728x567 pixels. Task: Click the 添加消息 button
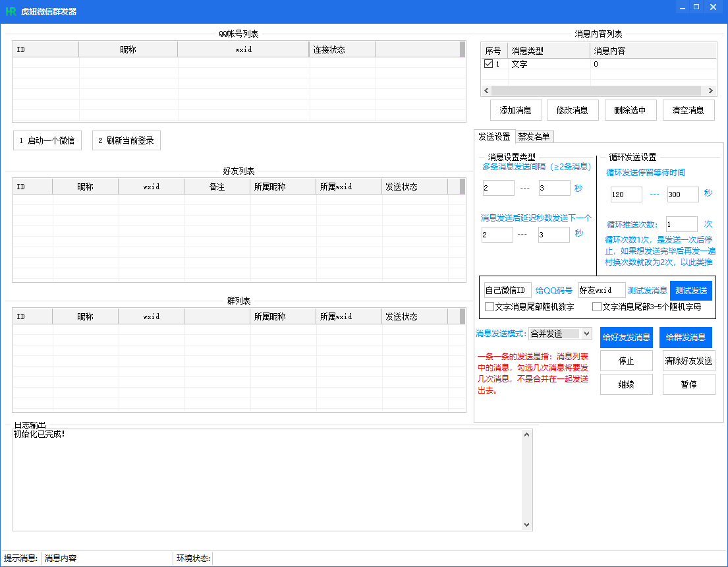pyautogui.click(x=515, y=110)
